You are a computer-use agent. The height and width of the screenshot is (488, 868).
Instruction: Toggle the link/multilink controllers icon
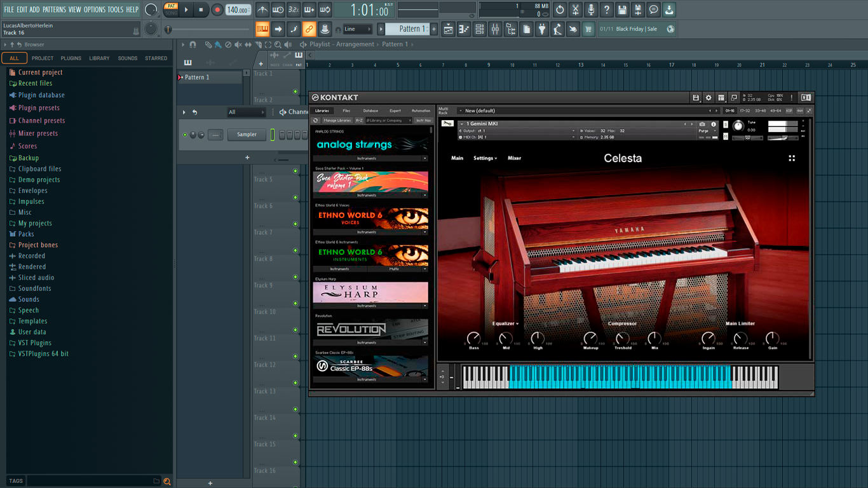(x=309, y=29)
